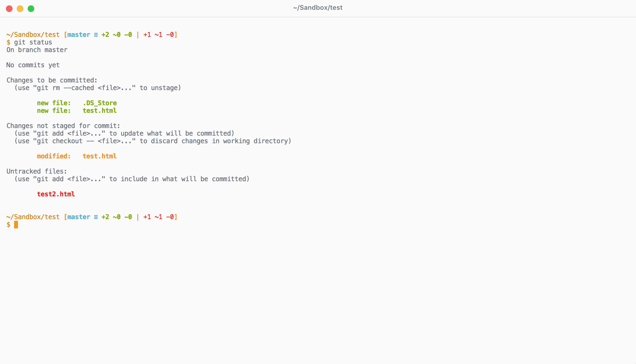
Task: Click the green '.DS_Store' new file entry
Action: [x=77, y=103]
